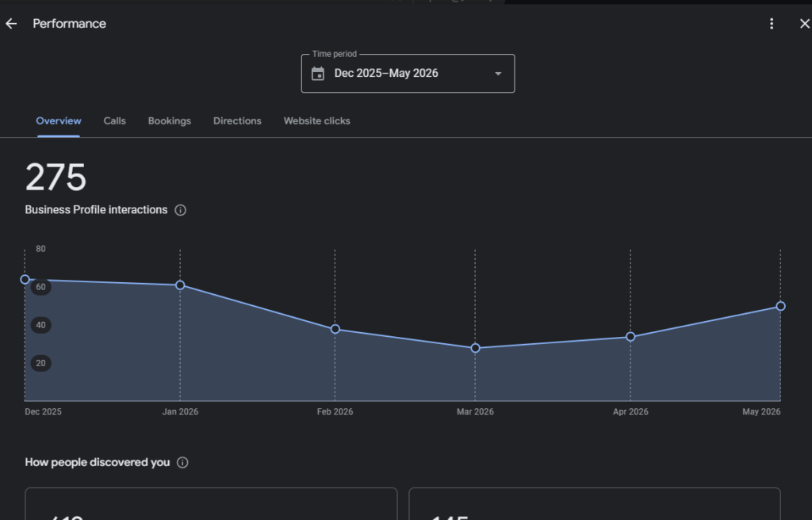Screen dimensions: 812x520
Task: Switch to the Calls tab
Action: [x=114, y=120]
